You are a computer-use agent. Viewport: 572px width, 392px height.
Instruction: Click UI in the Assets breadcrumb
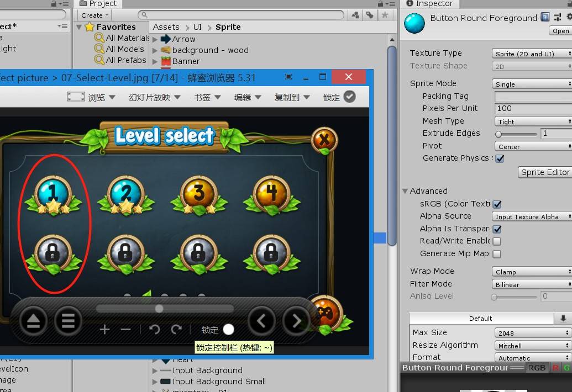(x=197, y=27)
